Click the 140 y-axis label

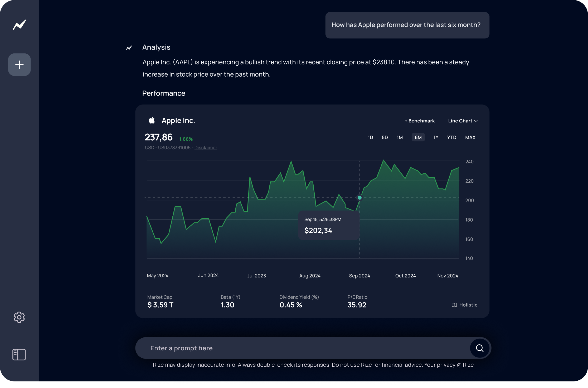tap(469, 258)
